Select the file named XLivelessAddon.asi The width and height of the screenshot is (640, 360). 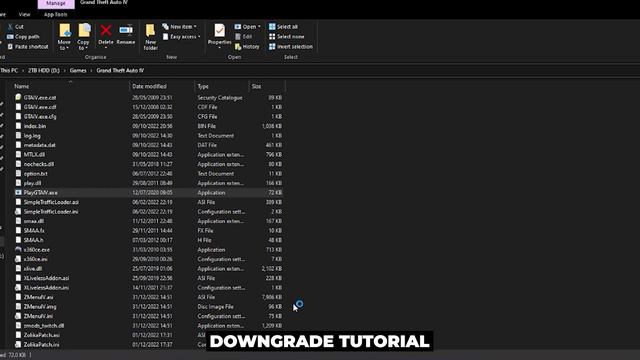coord(46,278)
